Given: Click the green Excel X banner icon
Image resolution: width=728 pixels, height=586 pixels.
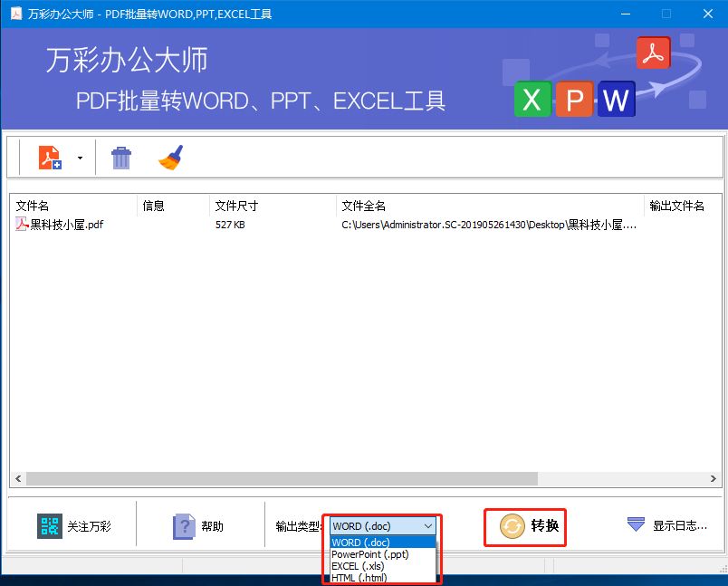Looking at the screenshot, I should click(x=532, y=99).
